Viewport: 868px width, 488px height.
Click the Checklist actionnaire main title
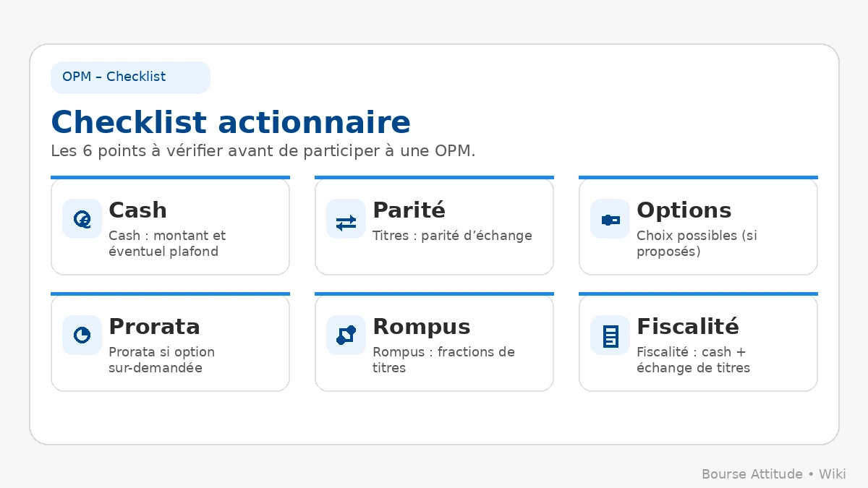click(x=230, y=122)
